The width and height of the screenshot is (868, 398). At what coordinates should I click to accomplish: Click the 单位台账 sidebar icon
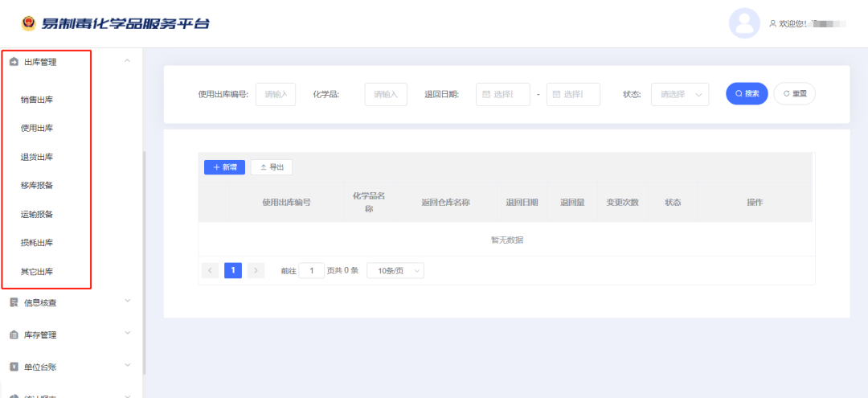[14, 367]
